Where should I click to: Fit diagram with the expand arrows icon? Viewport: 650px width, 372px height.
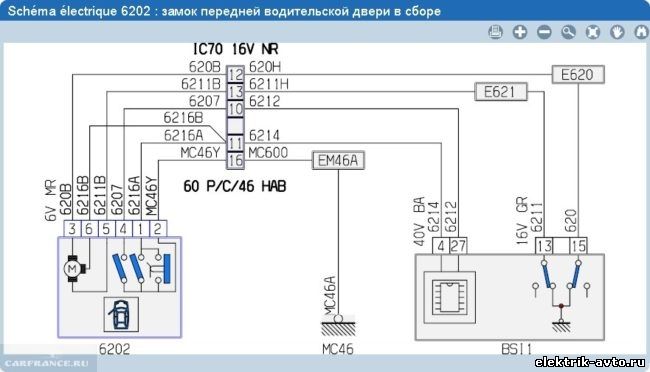[593, 32]
